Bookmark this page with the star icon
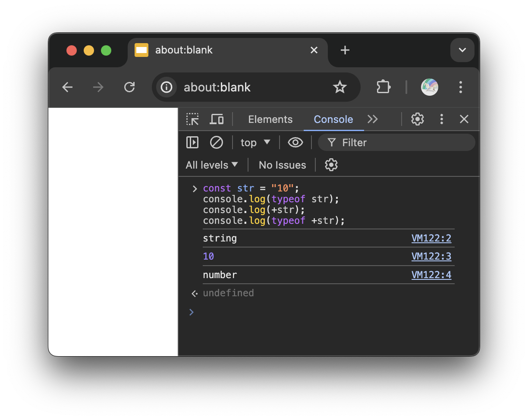The image size is (528, 420). click(x=340, y=88)
